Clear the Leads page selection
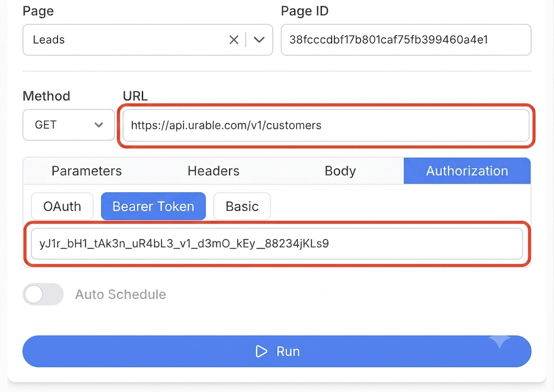The width and height of the screenshot is (554, 392). tap(234, 40)
